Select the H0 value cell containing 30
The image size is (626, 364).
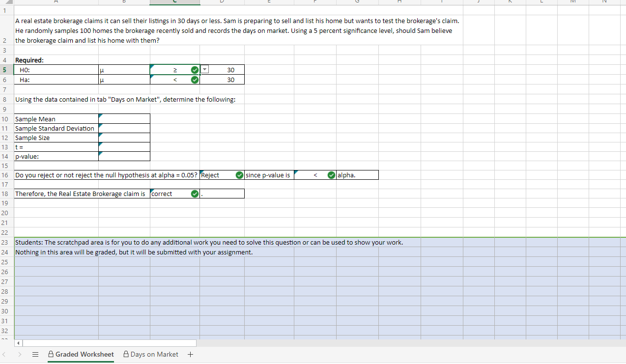[x=222, y=70]
